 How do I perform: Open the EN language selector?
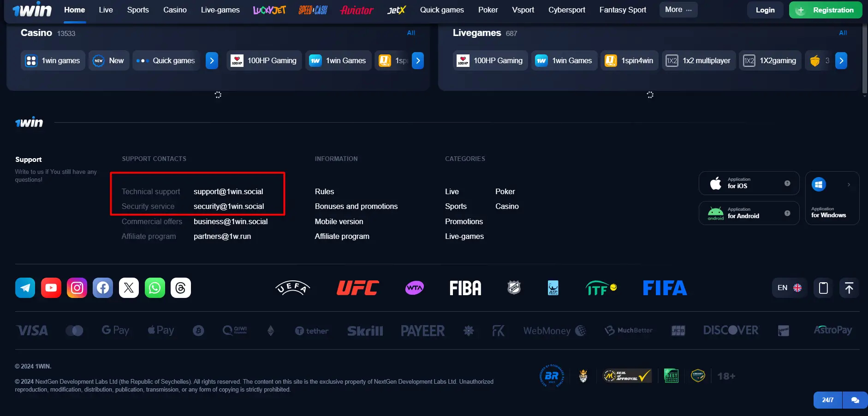(789, 288)
